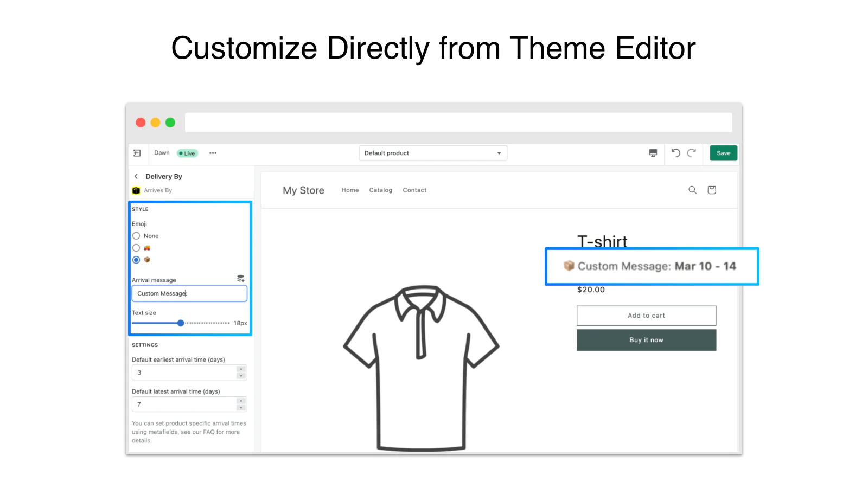Click stepper arrows for earliest arrival time
The width and height of the screenshot is (868, 488).
(x=241, y=373)
